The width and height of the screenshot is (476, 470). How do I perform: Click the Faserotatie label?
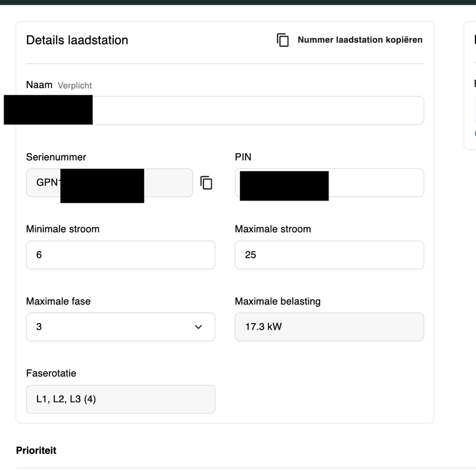click(51, 373)
